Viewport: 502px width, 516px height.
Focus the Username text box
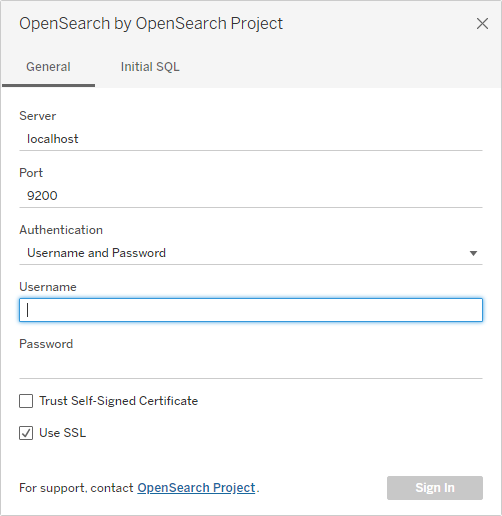pos(251,310)
